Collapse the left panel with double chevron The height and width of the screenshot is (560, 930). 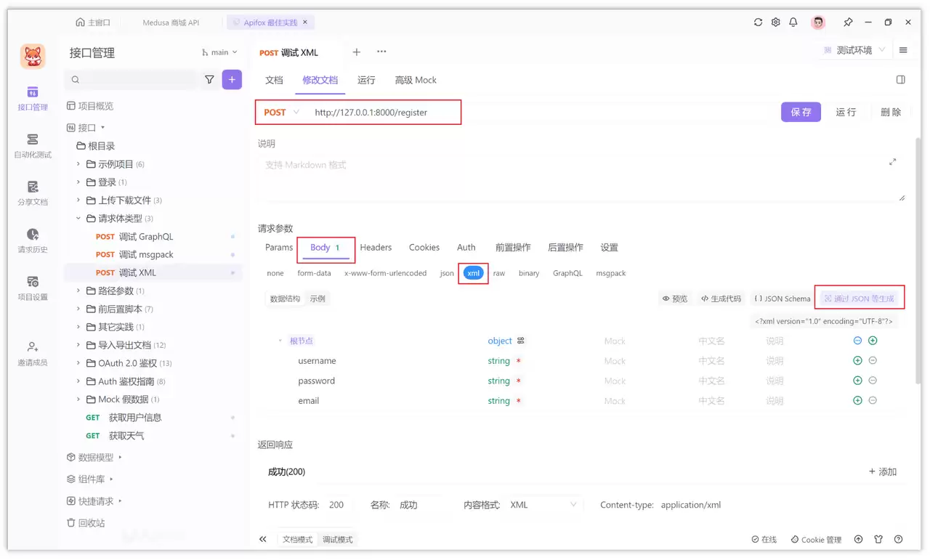pyautogui.click(x=263, y=540)
